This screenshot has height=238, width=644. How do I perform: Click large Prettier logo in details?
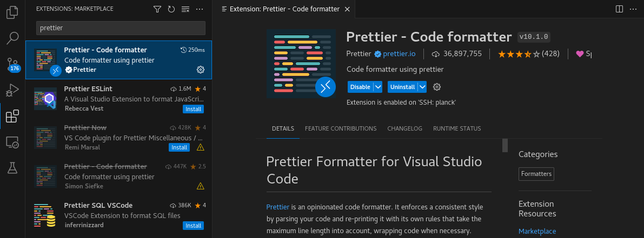tap(301, 64)
